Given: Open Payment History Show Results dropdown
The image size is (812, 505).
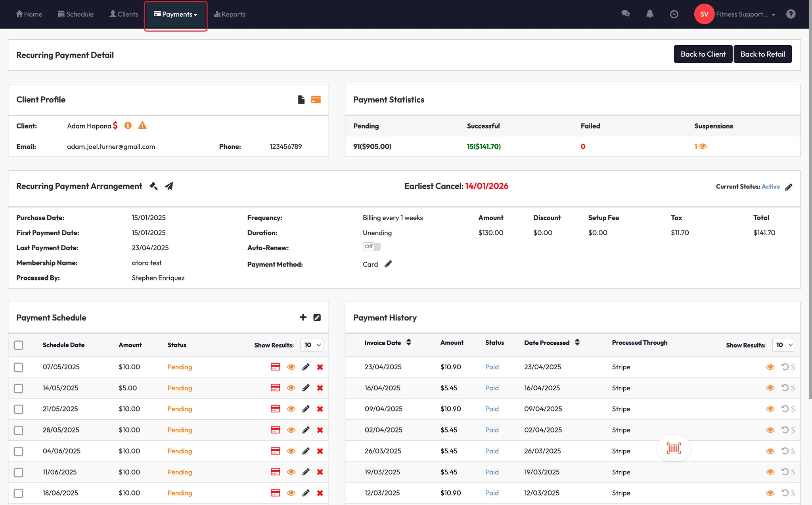Looking at the screenshot, I should 783,345.
